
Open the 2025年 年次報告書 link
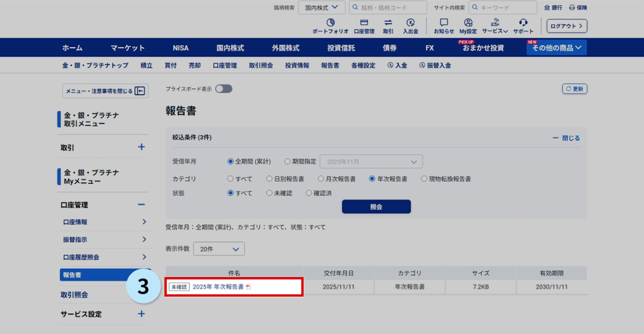point(218,286)
